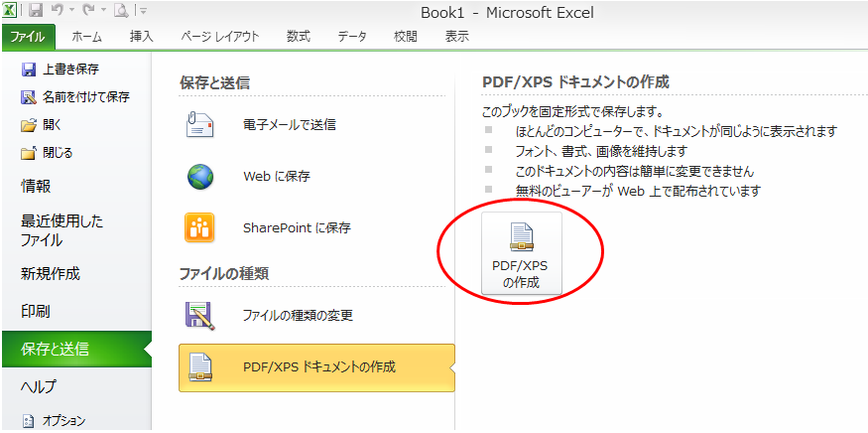This screenshot has width=868, height=433.
Task: Click the text このブックを固定形式で保存します。
Action: pyautogui.click(x=573, y=111)
